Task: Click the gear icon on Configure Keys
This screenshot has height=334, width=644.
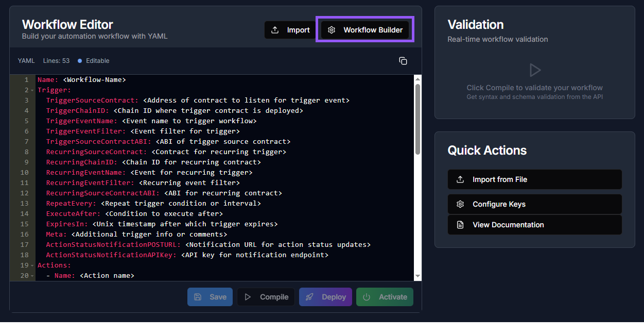Action: pos(460,204)
